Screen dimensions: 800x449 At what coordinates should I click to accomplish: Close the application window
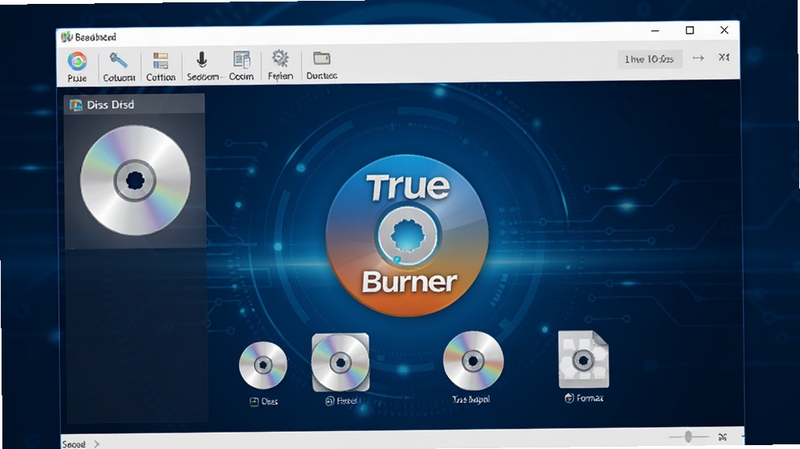[724, 30]
